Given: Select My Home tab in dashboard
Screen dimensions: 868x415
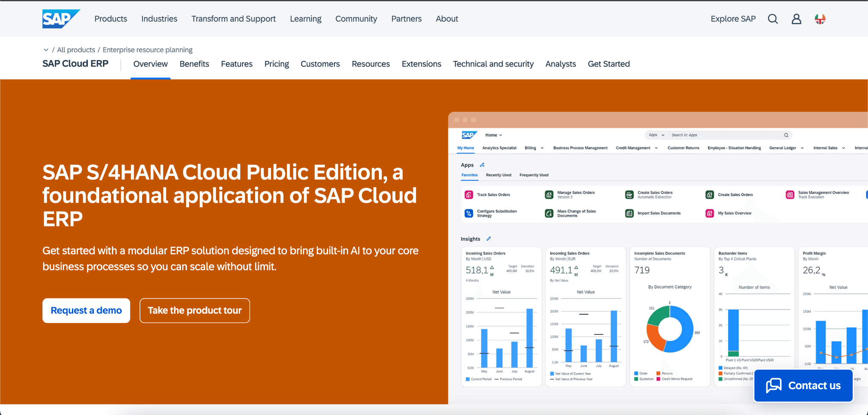Looking at the screenshot, I should point(465,148).
